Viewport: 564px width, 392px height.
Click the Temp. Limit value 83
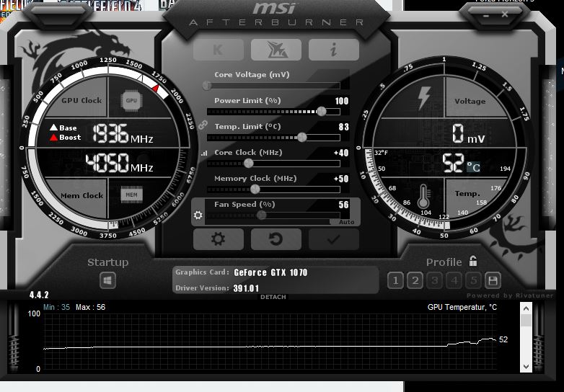tap(343, 127)
